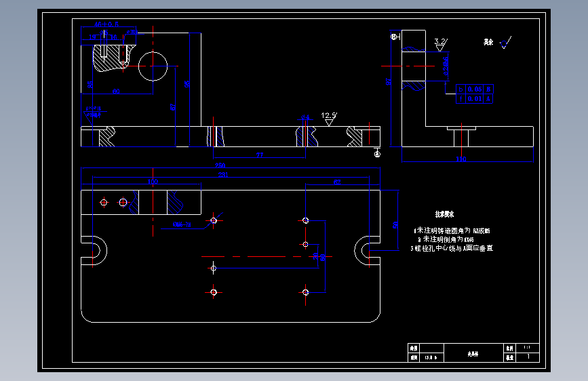Viewport: 588px width, 381px height.
Task: Select the right U-shaped slot in plan view
Action: 368,251
